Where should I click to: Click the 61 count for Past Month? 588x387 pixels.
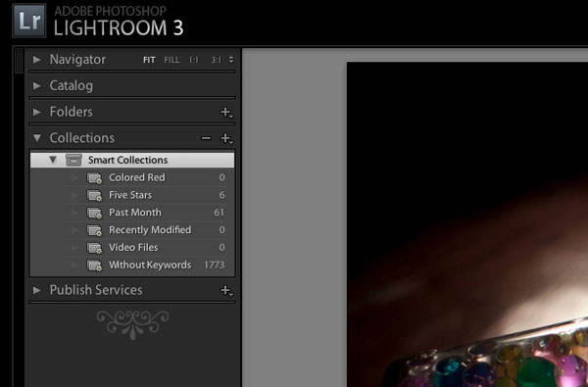coord(219,213)
